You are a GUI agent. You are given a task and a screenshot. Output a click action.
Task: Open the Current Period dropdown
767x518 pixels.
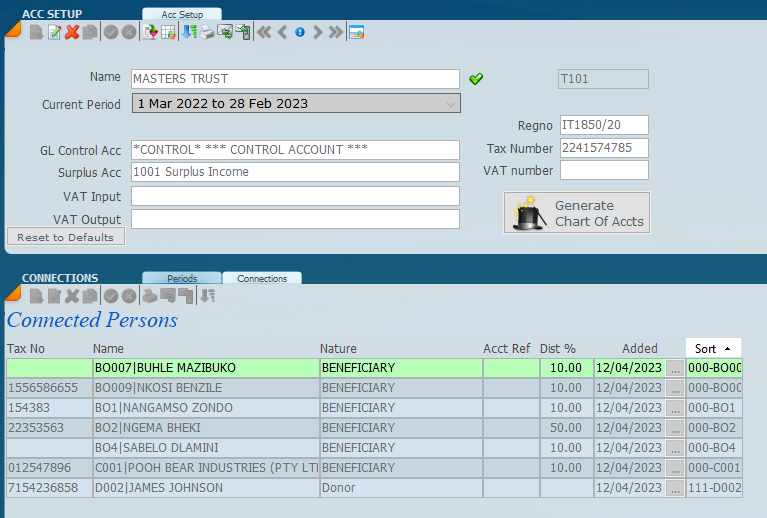[x=450, y=104]
